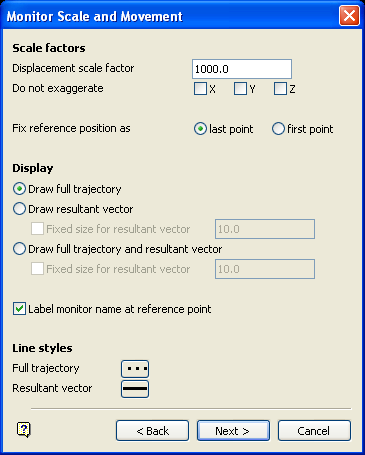Click the first fixed size 10.0 field
Viewport: 365px width, 455px height.
(265, 229)
